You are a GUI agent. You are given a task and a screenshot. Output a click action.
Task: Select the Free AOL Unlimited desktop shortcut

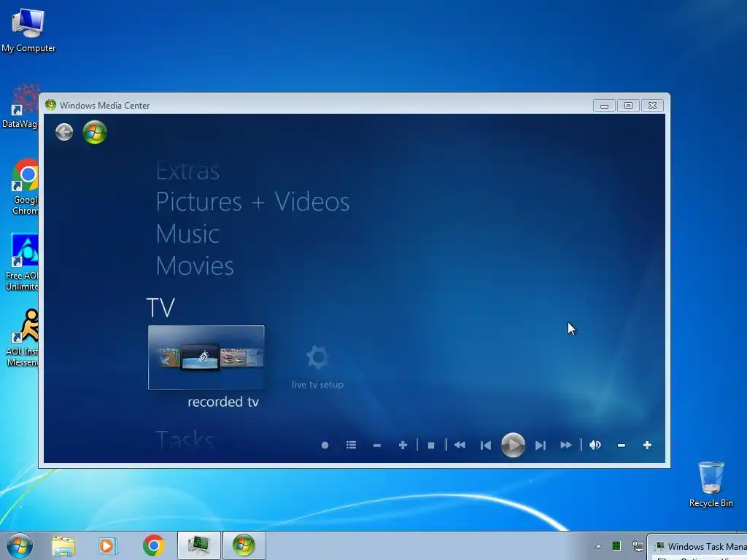[22, 262]
